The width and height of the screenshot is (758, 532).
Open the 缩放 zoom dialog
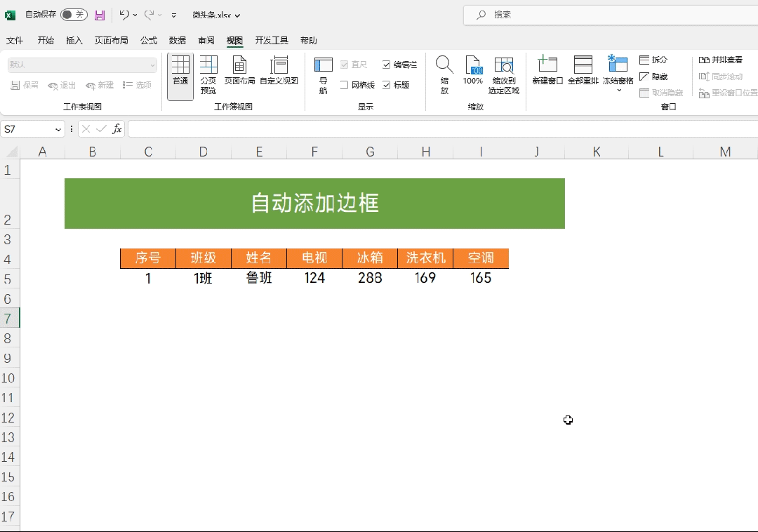(444, 75)
